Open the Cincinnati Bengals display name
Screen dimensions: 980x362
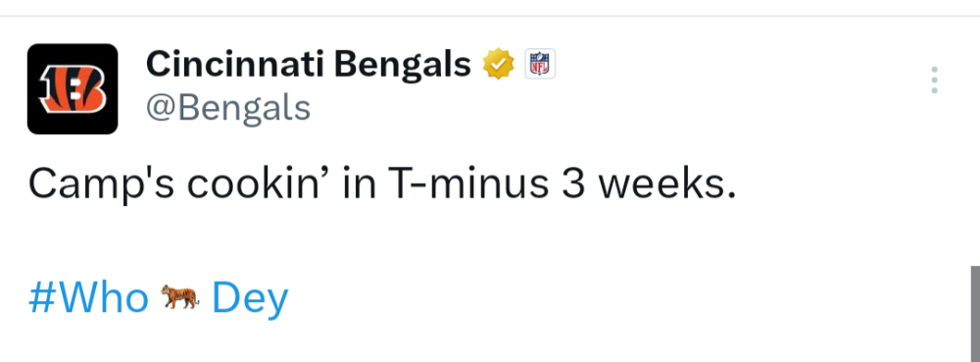[308, 65]
